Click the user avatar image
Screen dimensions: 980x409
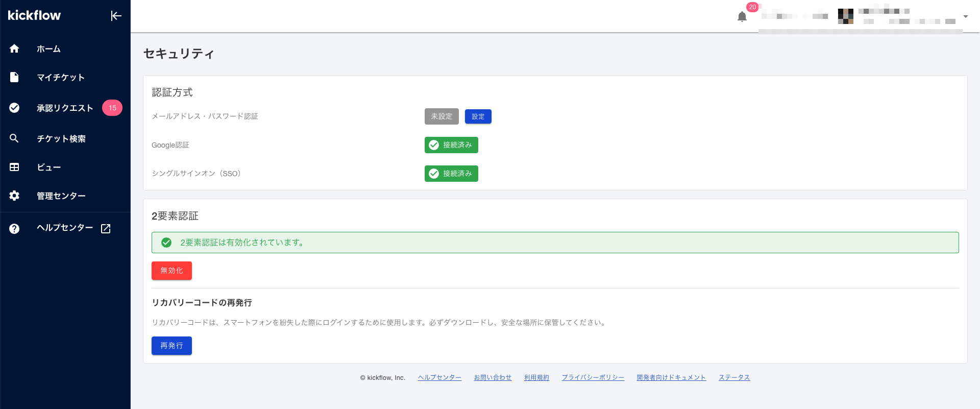(x=846, y=16)
